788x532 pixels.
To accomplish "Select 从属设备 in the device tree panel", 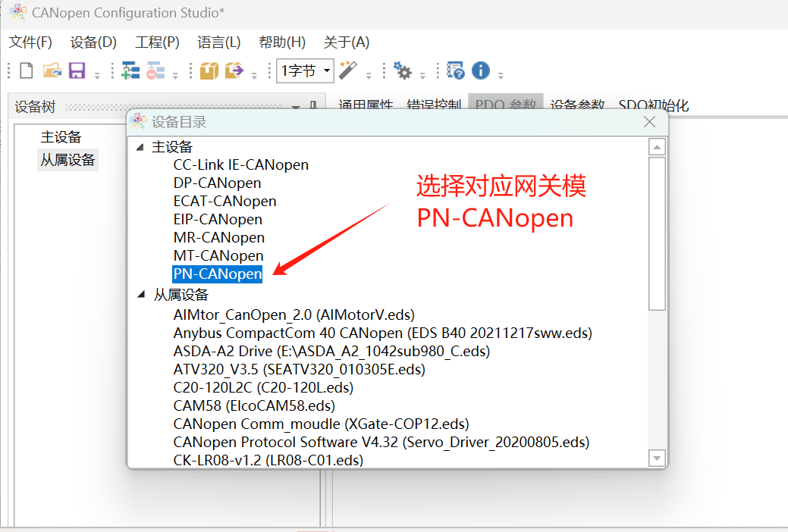I will [x=67, y=160].
